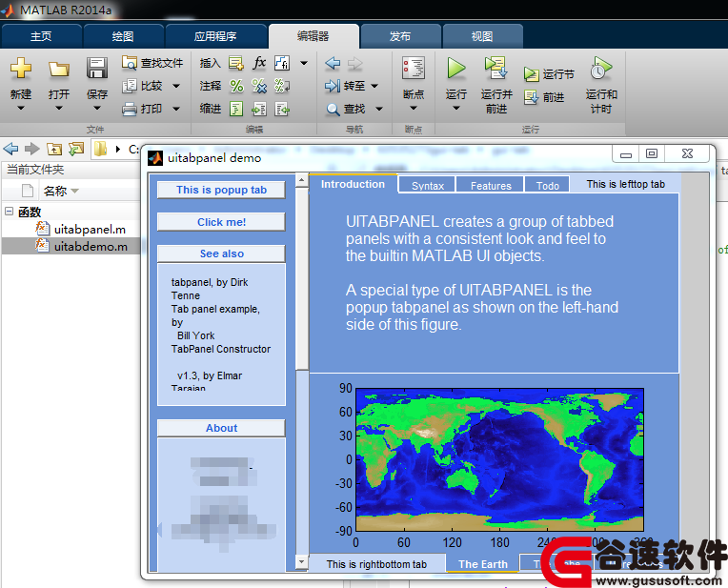Click the navigate forward arrow in the ribbon

point(354,63)
